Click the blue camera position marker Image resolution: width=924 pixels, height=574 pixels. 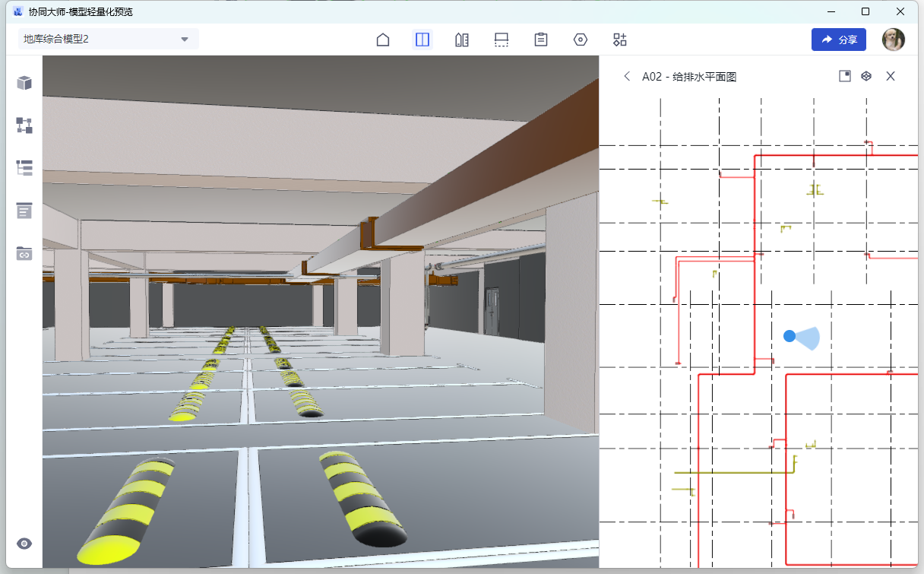click(790, 336)
